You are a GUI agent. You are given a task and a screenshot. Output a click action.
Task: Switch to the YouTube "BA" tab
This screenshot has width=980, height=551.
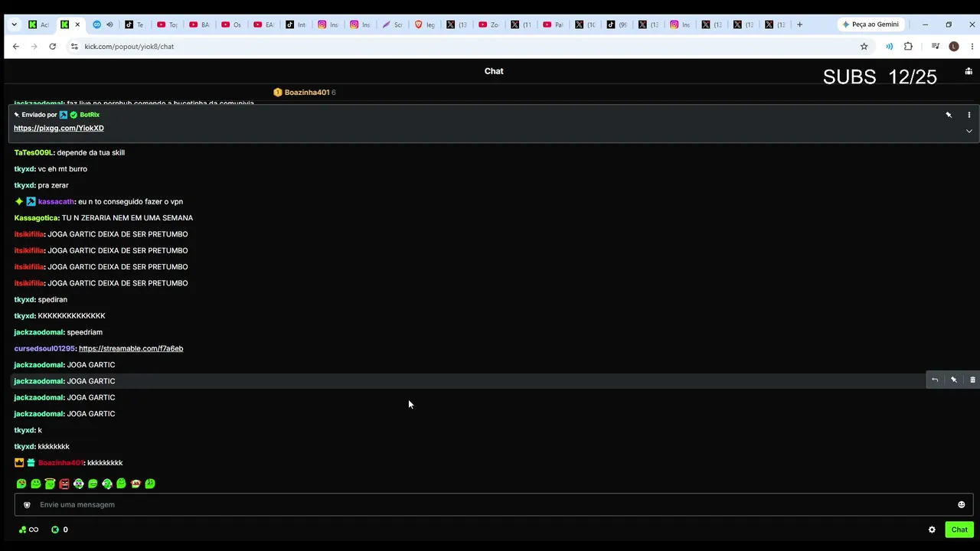click(199, 24)
